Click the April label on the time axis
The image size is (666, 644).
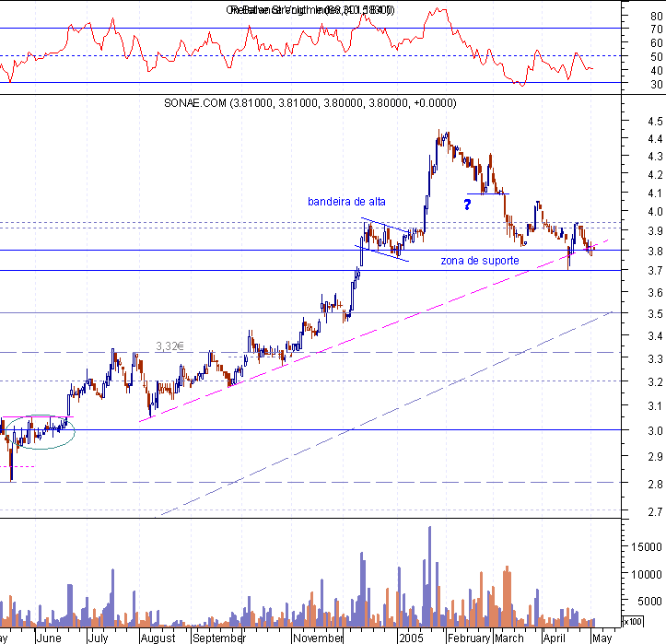[555, 638]
